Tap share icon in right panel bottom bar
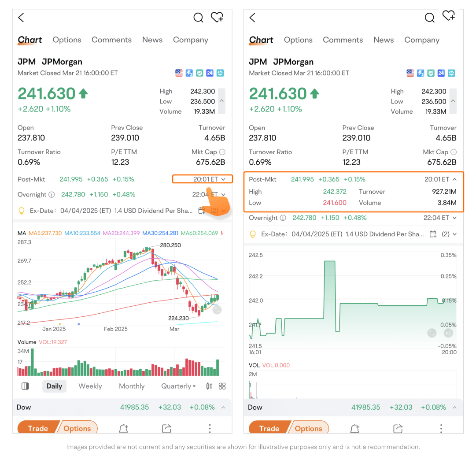 point(398,428)
